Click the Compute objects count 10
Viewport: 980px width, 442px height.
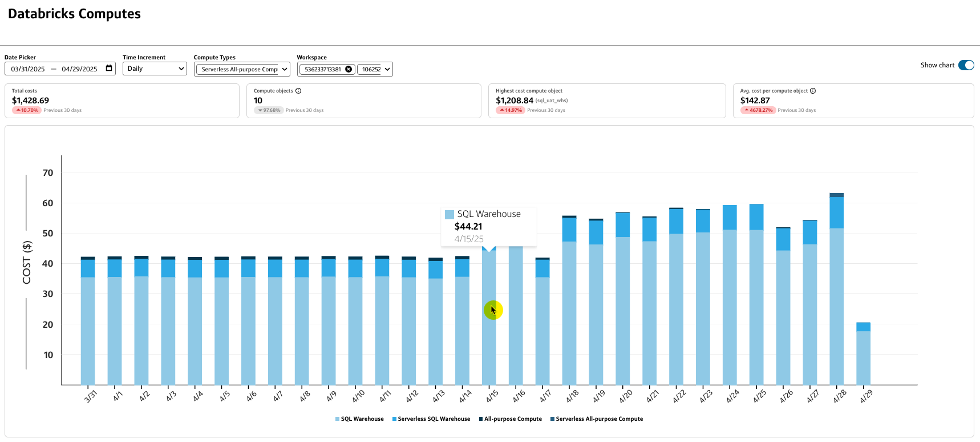(x=258, y=101)
